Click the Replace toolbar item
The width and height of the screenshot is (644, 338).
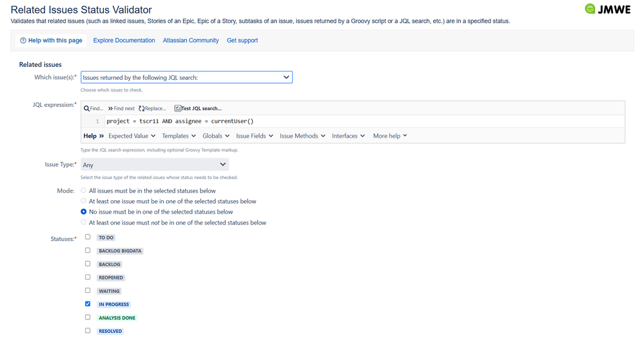(152, 109)
